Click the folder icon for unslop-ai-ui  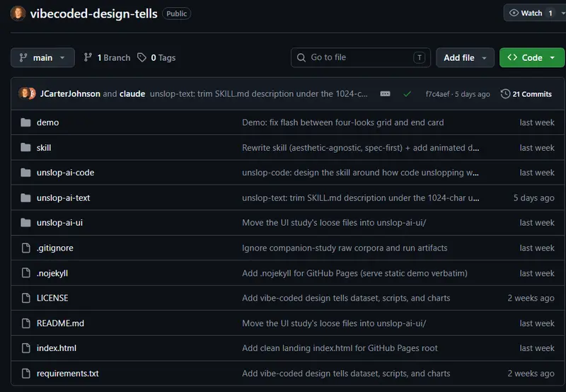coord(25,223)
